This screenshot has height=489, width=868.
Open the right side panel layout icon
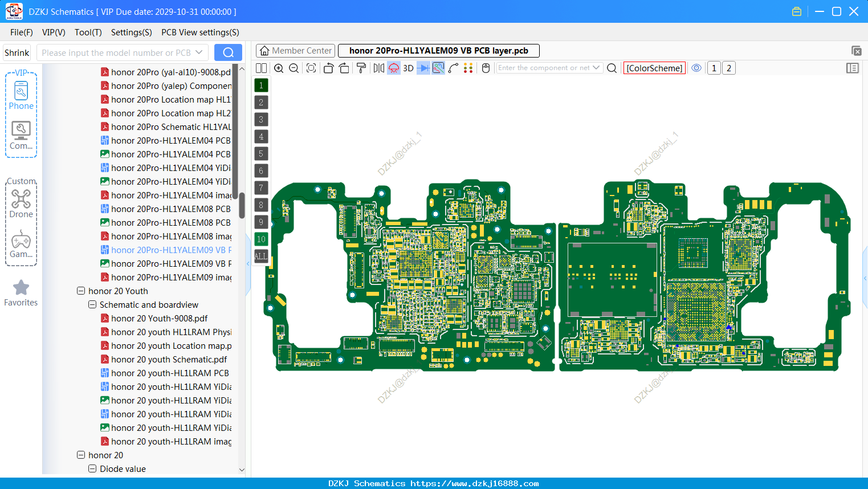pos(853,68)
